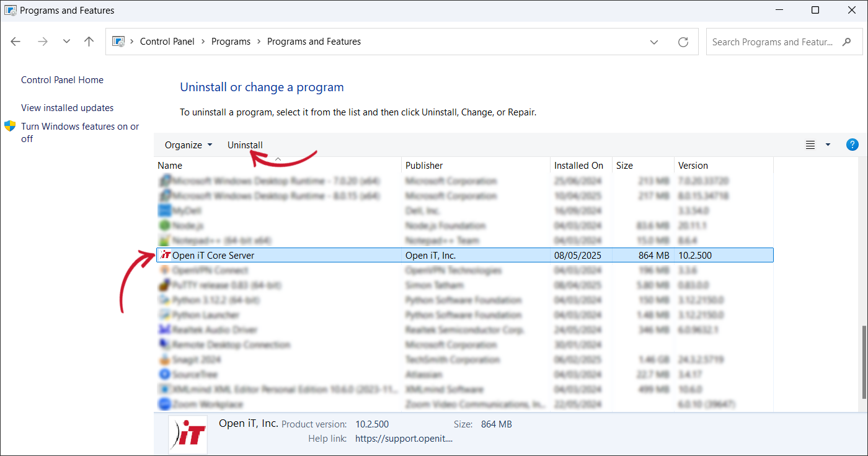Screen dimensions: 868x456
Task: Open the change view dropdown arrow
Action: pyautogui.click(x=827, y=145)
